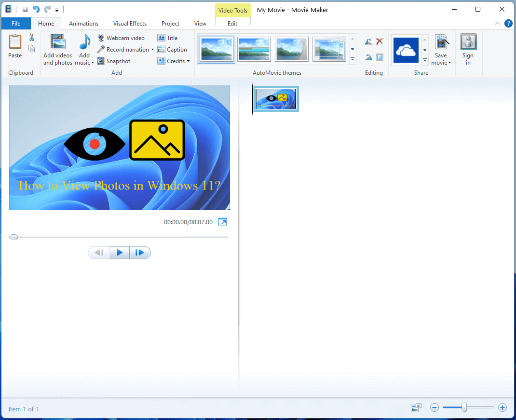Apply the fourth AutoMovie theme thumbnail
Image resolution: width=516 pixels, height=420 pixels.
tap(329, 49)
